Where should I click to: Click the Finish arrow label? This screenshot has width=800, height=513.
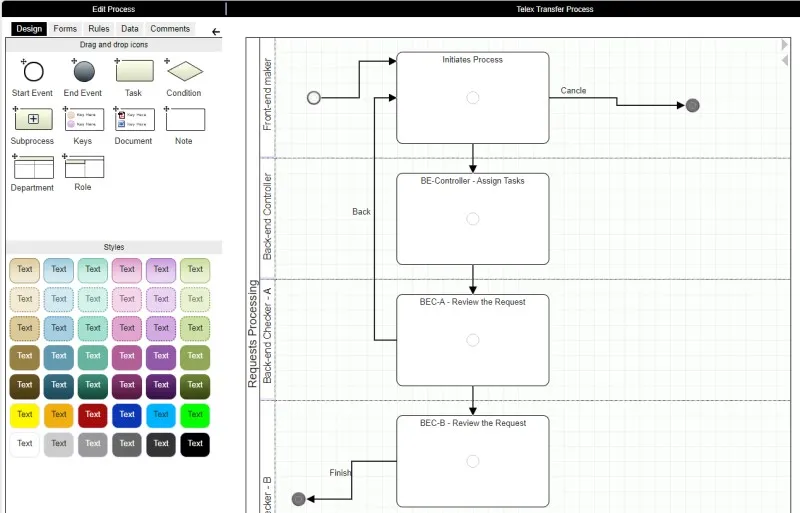340,473
